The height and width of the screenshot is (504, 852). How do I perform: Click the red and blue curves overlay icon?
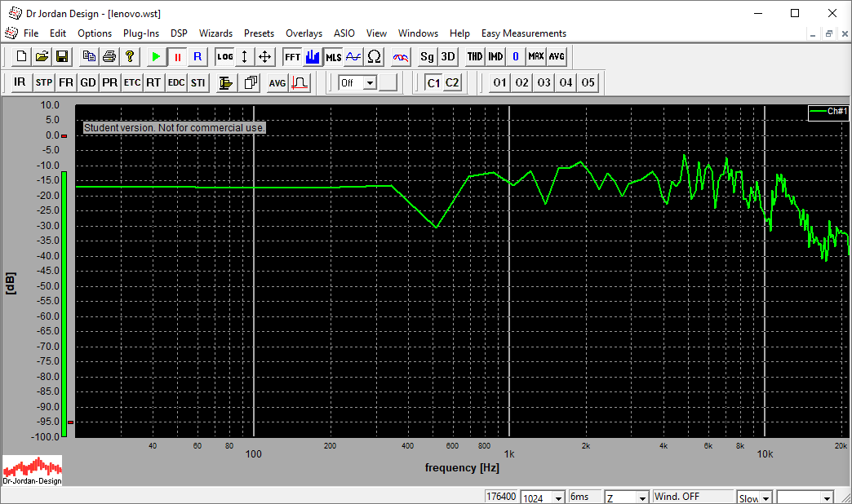pyautogui.click(x=401, y=56)
